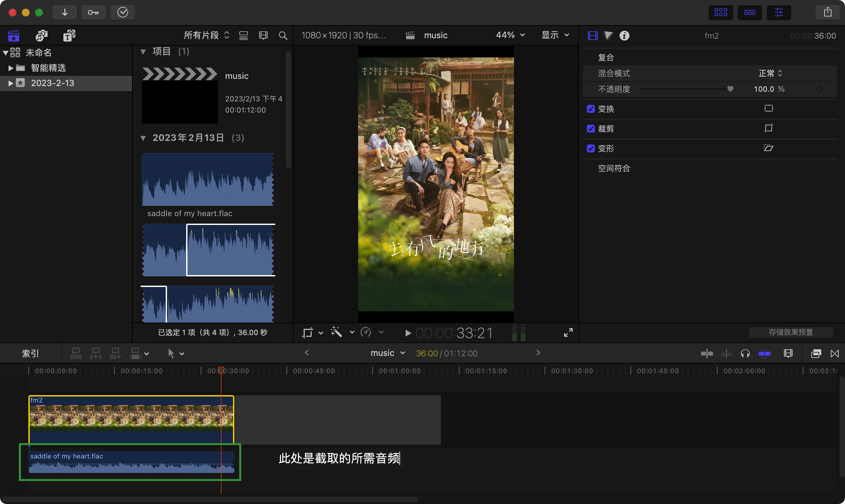Image resolution: width=845 pixels, height=504 pixels.
Task: Open the music project name dropdown
Action: click(x=388, y=353)
